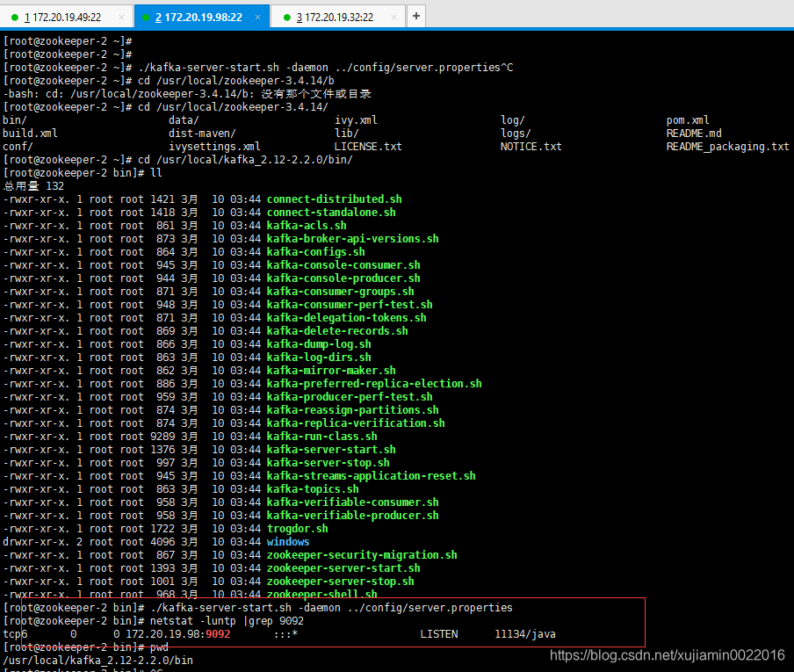
Task: Click kafka-console-producer.sh entry
Action: tap(343, 278)
